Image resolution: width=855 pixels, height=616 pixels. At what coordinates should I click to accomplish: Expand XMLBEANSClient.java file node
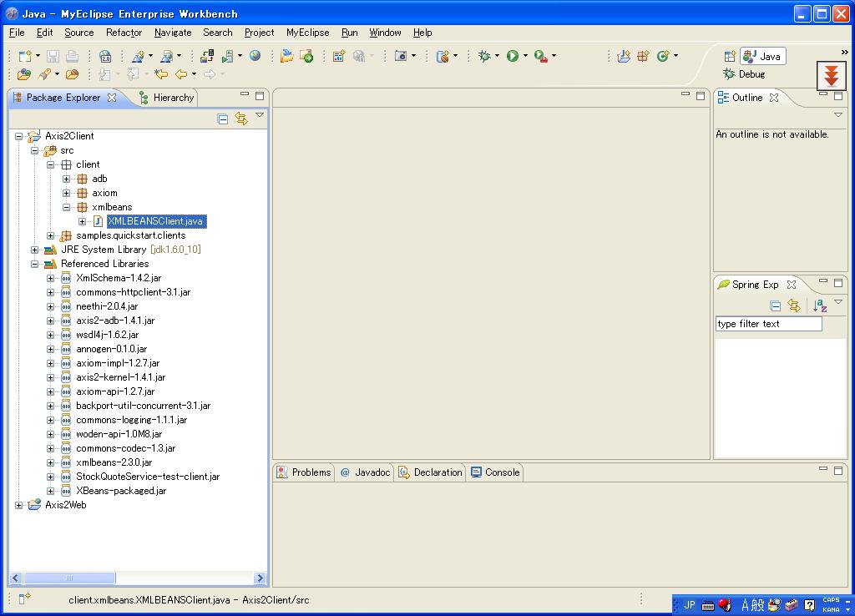82,221
